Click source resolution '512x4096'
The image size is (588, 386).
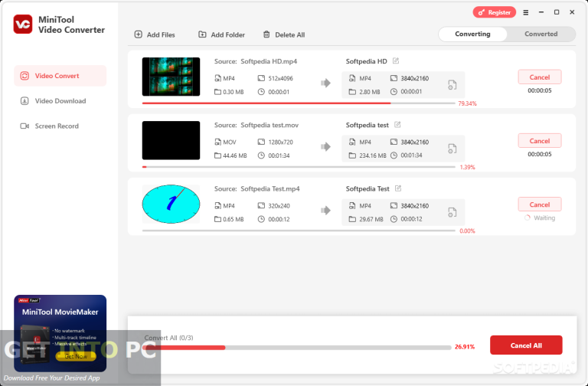pyautogui.click(x=280, y=78)
